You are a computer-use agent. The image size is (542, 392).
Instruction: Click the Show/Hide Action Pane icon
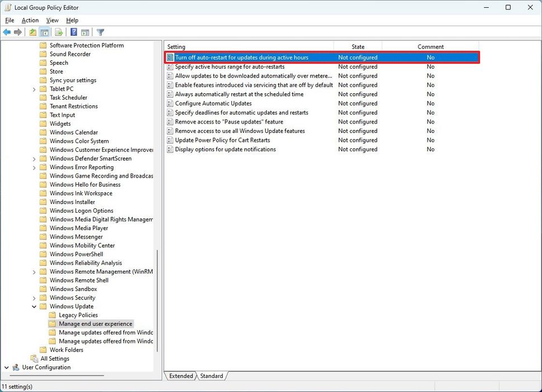85,32
